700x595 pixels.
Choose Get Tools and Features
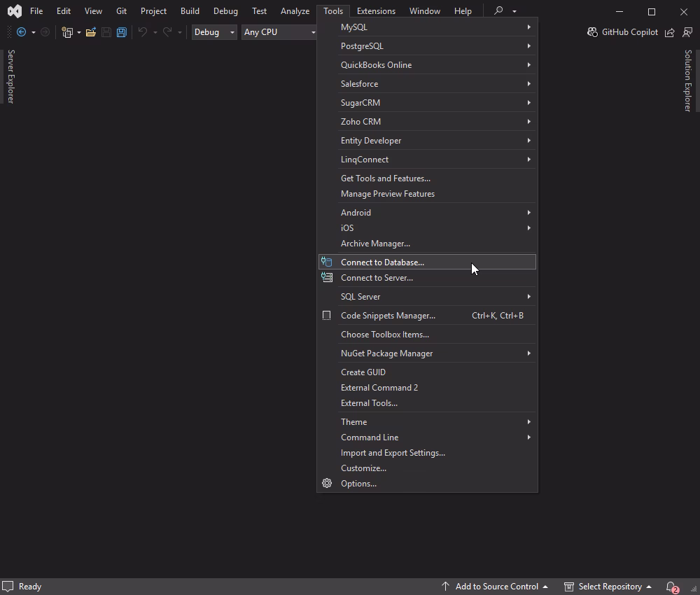(428, 178)
